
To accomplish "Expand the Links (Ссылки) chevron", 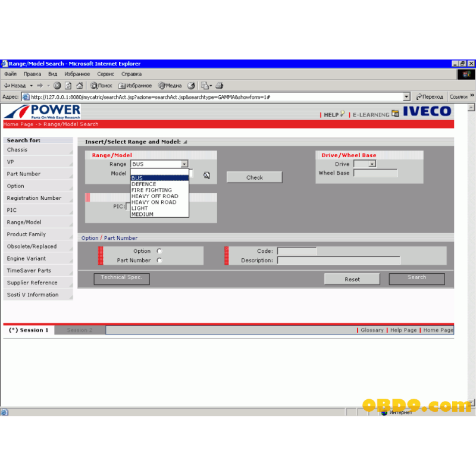I will pyautogui.click(x=472, y=96).
